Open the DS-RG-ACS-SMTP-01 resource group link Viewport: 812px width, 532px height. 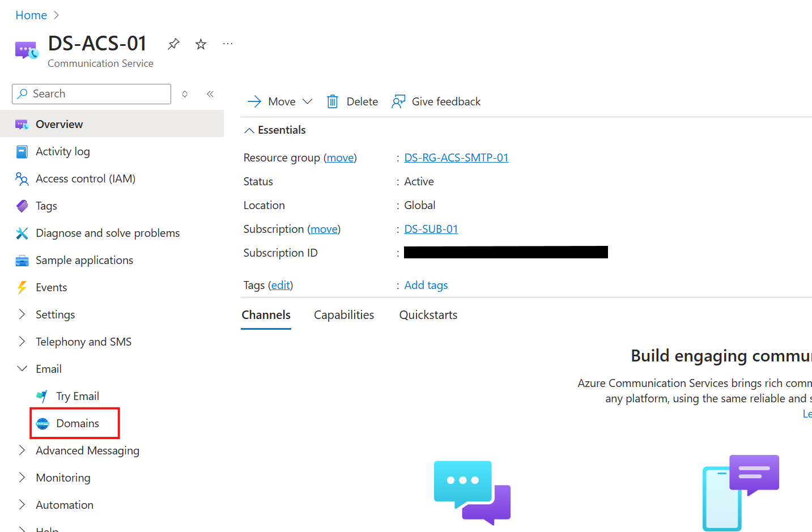(x=456, y=158)
